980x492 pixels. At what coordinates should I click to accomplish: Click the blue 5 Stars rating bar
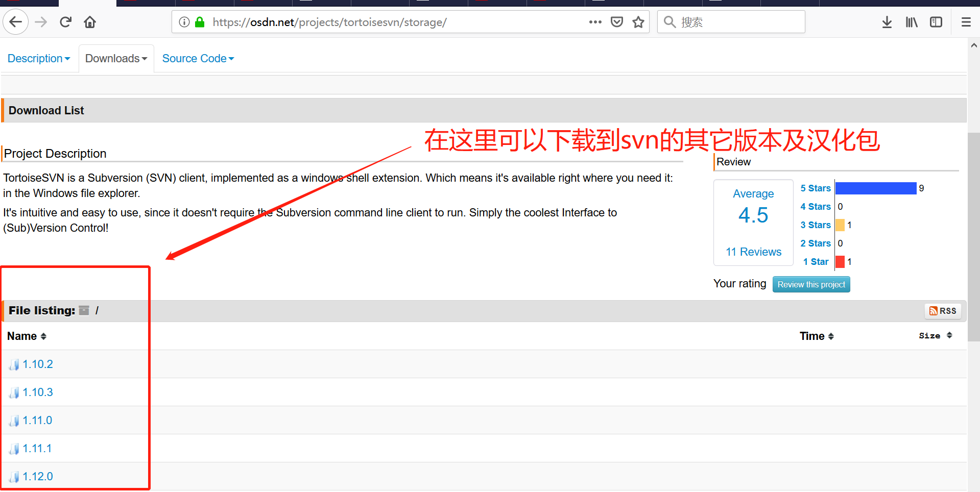tap(876, 188)
